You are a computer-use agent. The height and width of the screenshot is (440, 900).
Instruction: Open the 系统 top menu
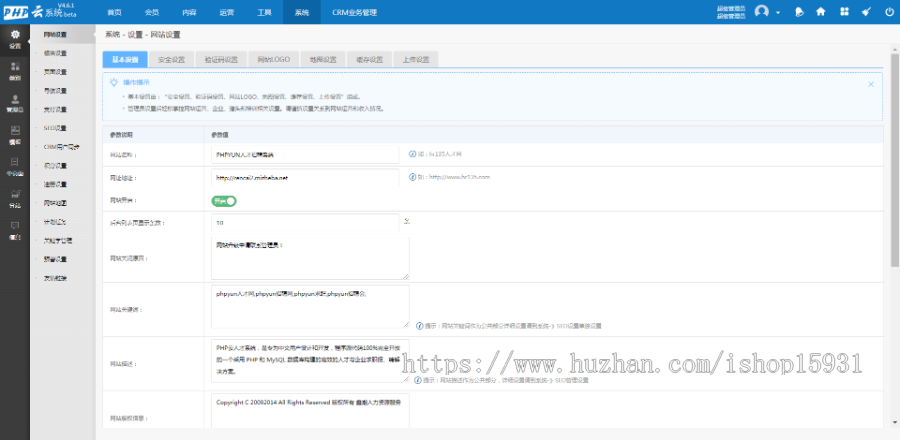302,12
